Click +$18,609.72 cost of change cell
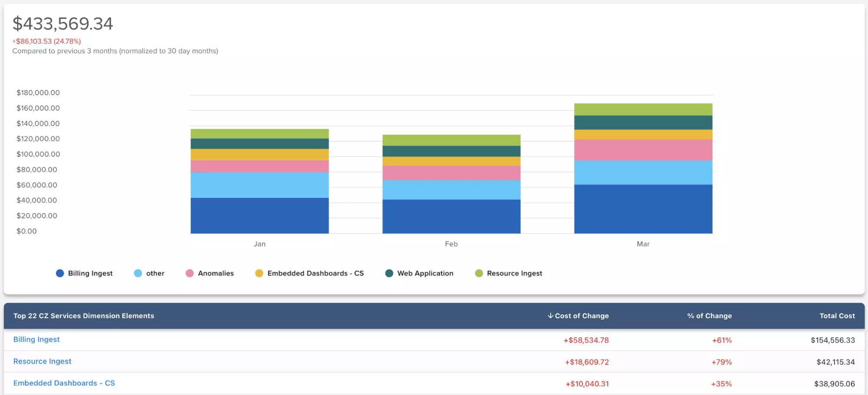This screenshot has width=868, height=395. point(587,362)
